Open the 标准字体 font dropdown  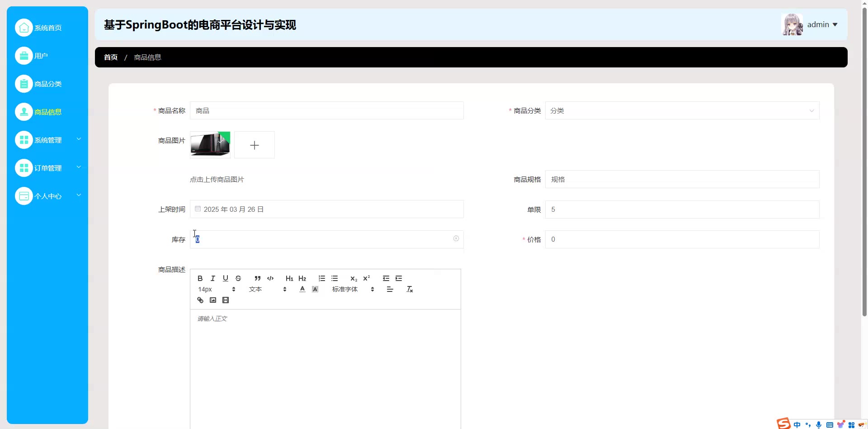[x=353, y=289]
